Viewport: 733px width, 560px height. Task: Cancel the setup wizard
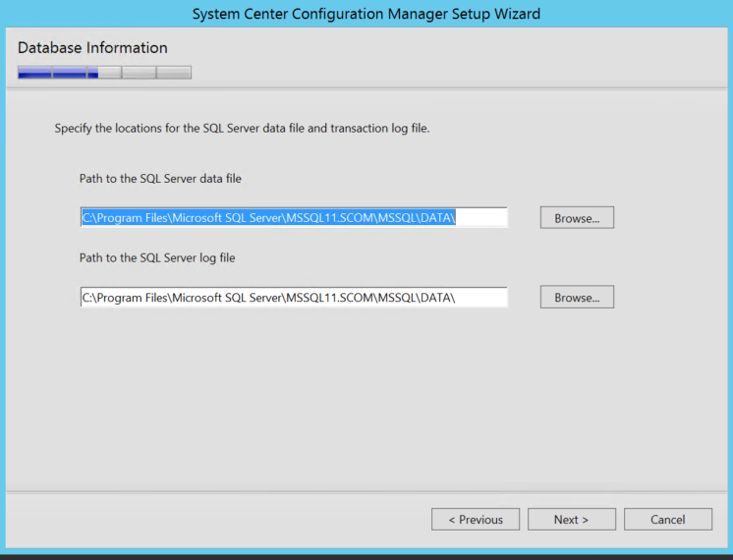(x=668, y=520)
